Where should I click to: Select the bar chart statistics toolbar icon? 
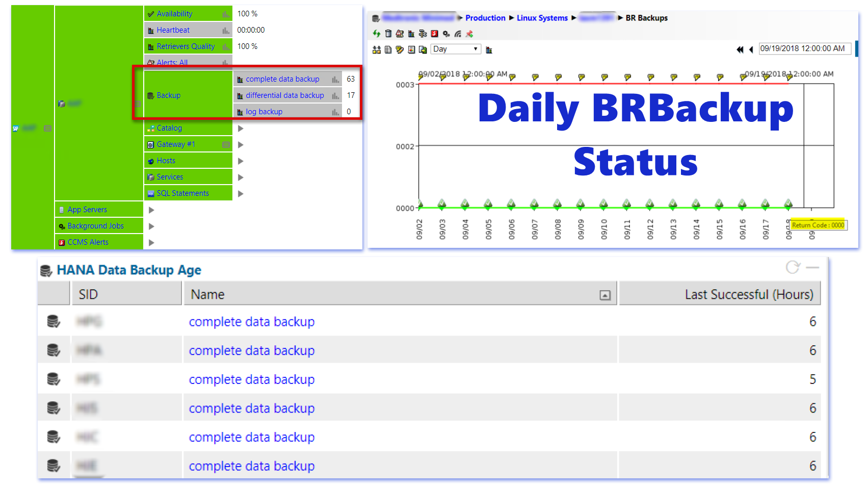click(x=411, y=34)
